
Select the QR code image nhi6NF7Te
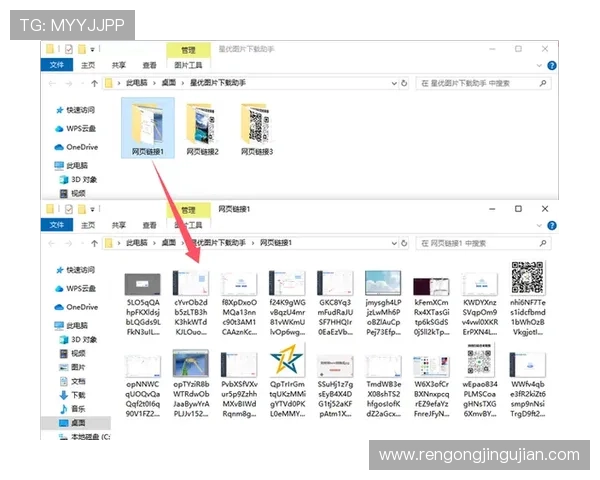point(526,279)
